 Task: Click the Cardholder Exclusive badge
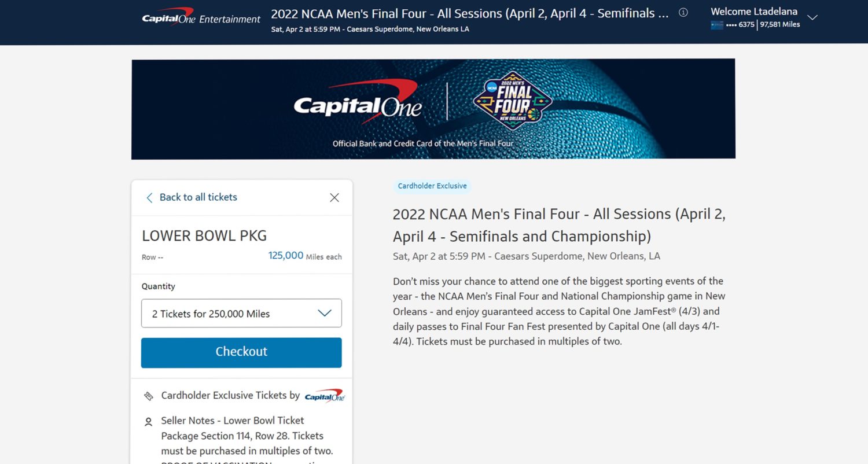[x=432, y=186]
